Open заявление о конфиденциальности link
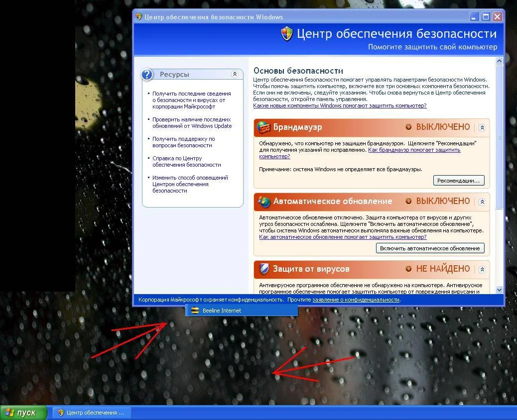The width and height of the screenshot is (517, 420). [x=356, y=300]
